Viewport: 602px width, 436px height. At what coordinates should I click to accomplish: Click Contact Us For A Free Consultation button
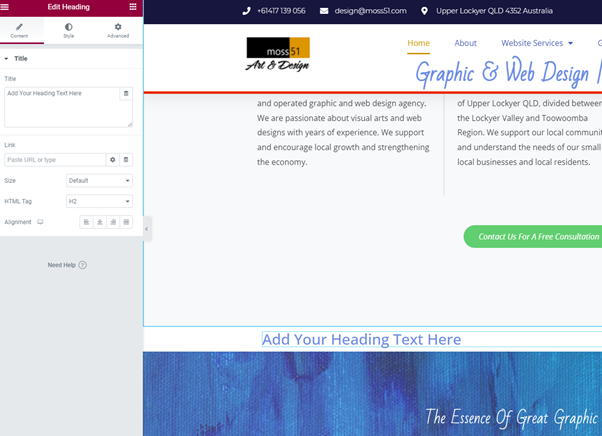point(533,236)
